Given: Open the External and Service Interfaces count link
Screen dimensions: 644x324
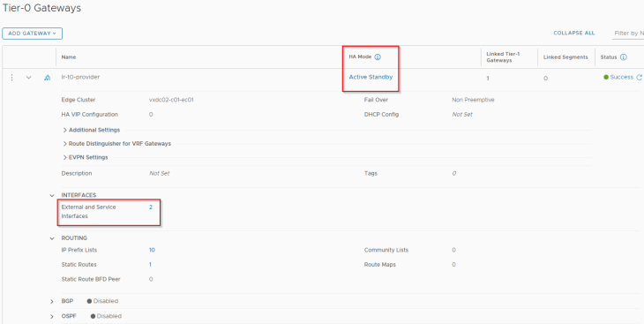Looking at the screenshot, I should 151,207.
